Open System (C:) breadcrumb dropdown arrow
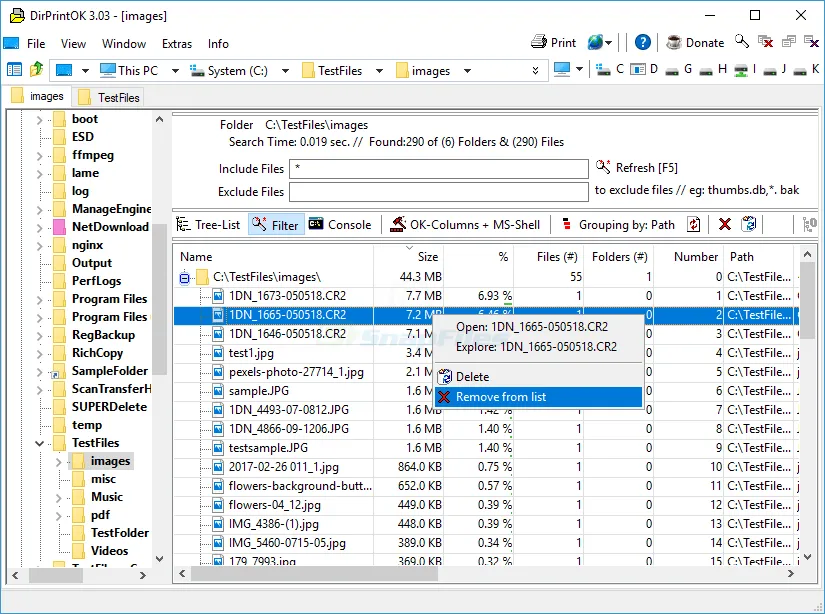825x614 pixels. click(x=285, y=71)
